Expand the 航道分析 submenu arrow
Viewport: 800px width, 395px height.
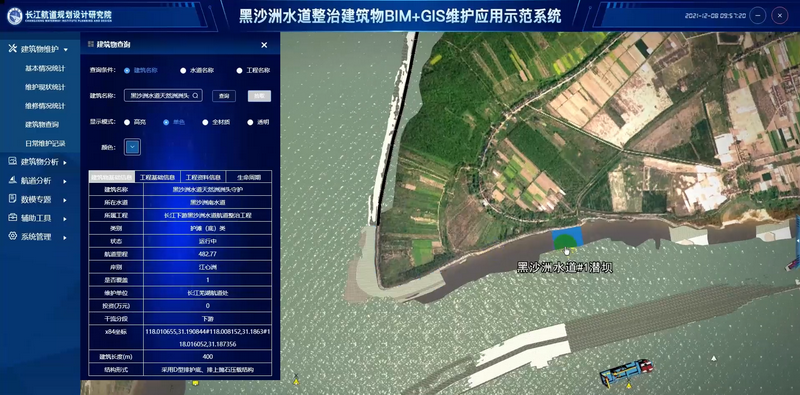pyautogui.click(x=65, y=181)
